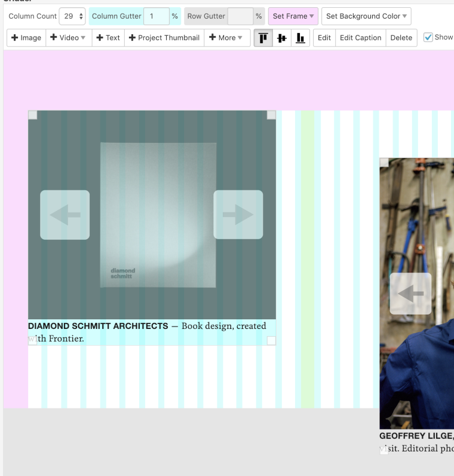This screenshot has width=454, height=476.
Task: Click the Column Gutter percentage field
Action: click(157, 16)
